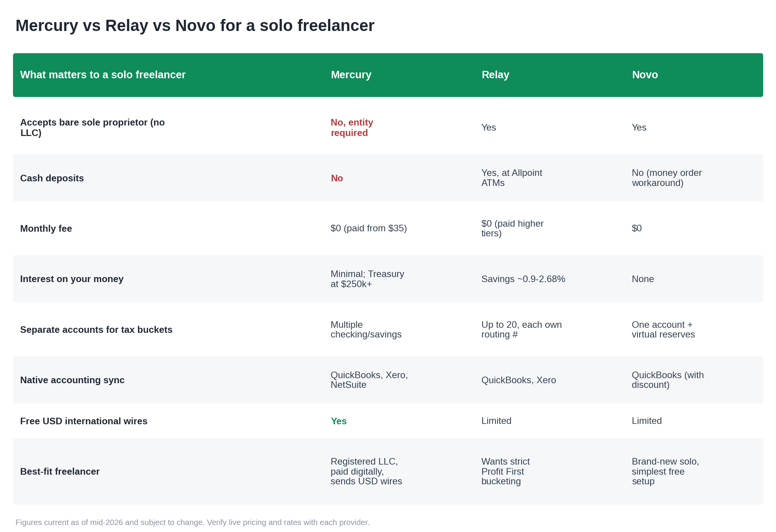Click the 'Best-fit freelancer' row label
776x532 pixels.
pyautogui.click(x=60, y=472)
